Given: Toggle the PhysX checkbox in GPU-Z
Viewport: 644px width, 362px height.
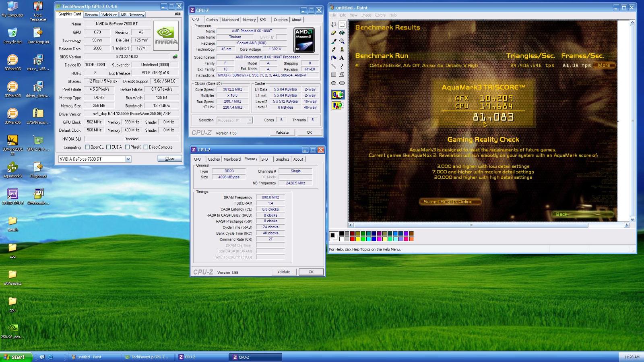Looking at the screenshot, I should point(127,147).
